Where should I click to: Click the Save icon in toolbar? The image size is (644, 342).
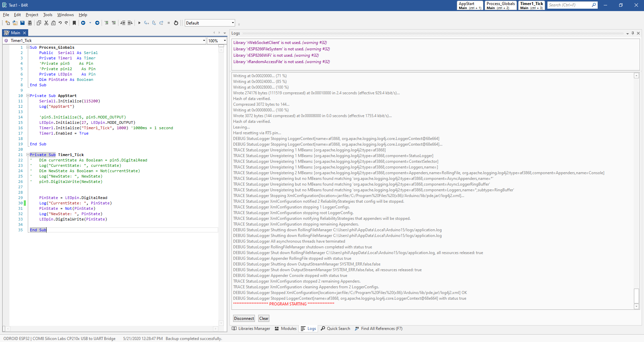tap(22, 23)
